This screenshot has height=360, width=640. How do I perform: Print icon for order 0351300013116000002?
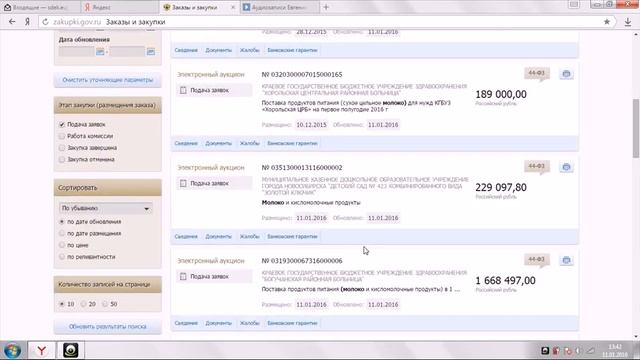[566, 167]
